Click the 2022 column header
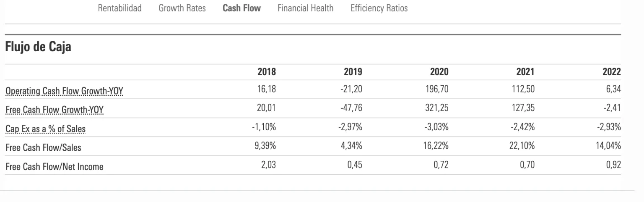644x202 pixels. click(x=612, y=72)
